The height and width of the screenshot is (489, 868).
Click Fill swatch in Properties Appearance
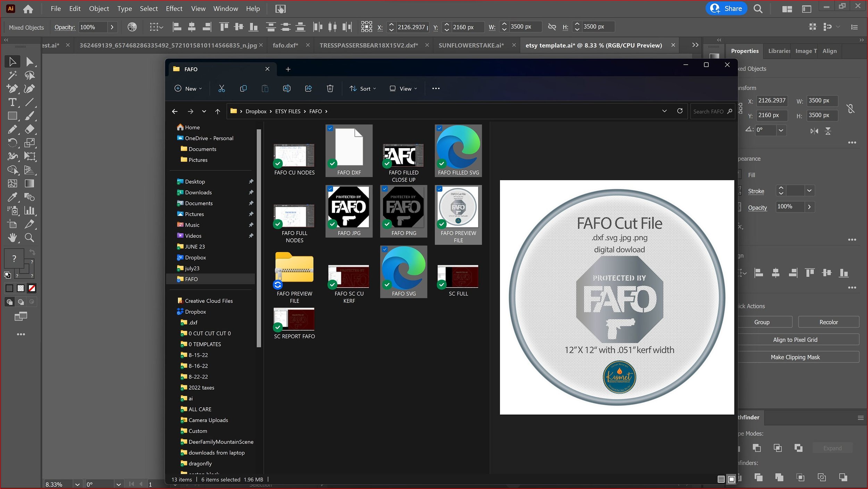[x=740, y=175]
